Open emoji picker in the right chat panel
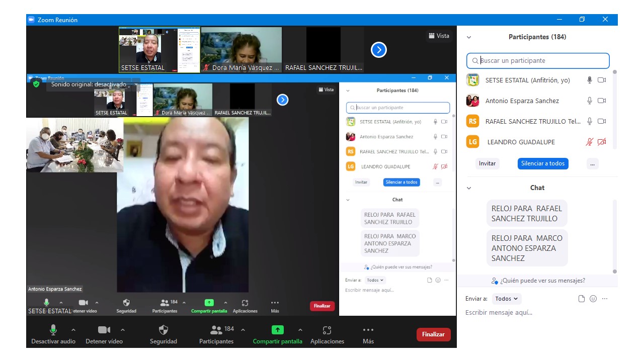Image resolution: width=644 pixels, height=362 pixels. tap(593, 299)
